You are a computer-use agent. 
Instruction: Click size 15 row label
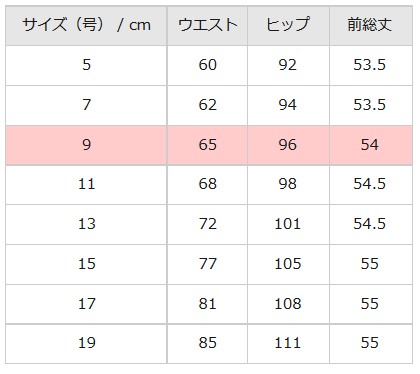pyautogui.click(x=86, y=264)
